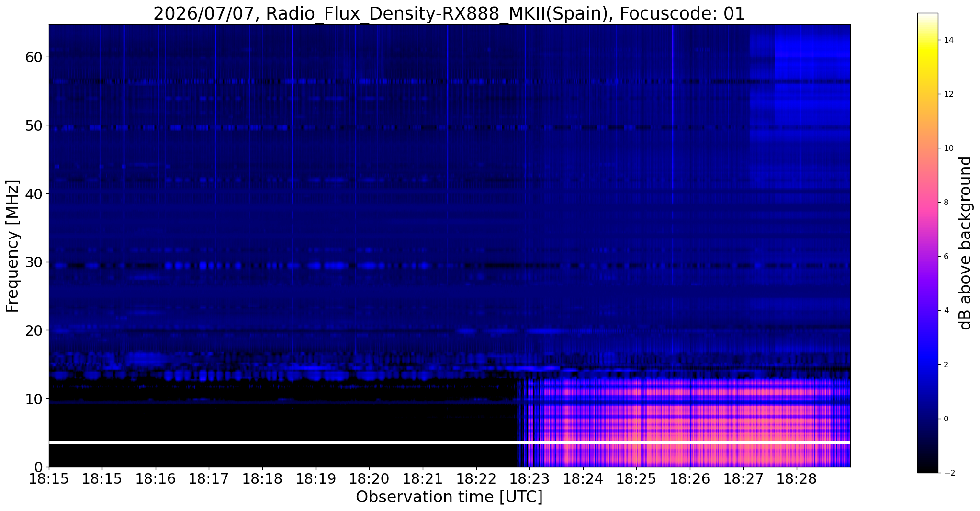Viewport: 980px width, 511px height.
Task: Click the white top of the colorbar
Action: [927, 19]
